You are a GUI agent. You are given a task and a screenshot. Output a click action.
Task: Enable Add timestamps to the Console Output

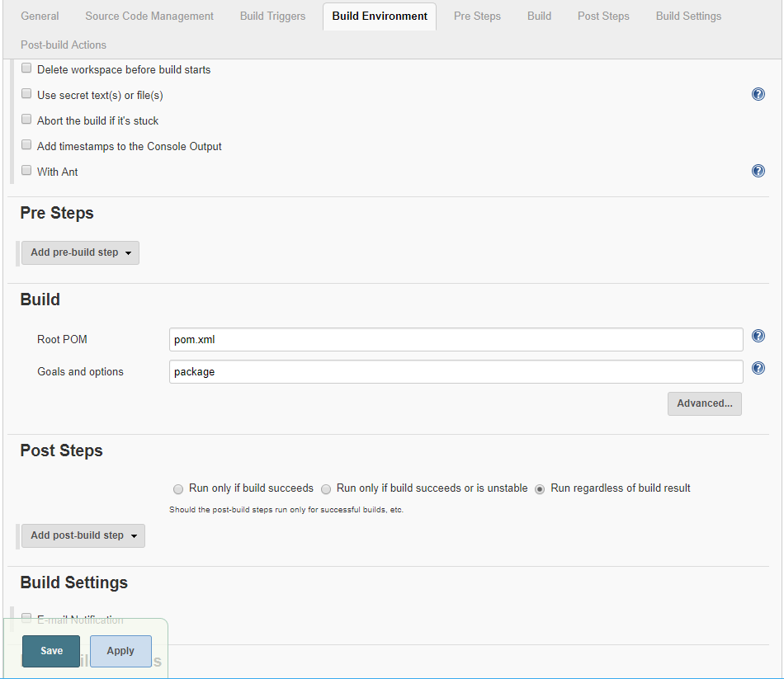click(x=26, y=144)
